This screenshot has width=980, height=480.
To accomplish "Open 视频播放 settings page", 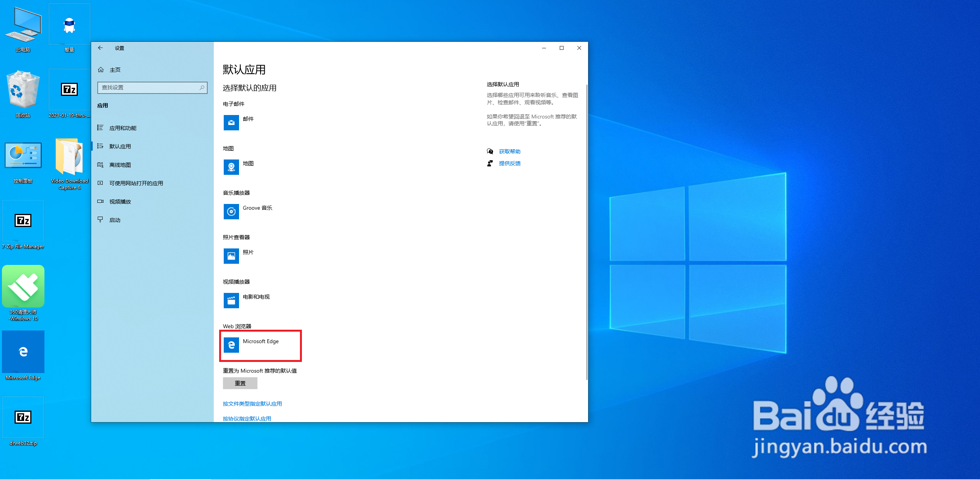I will [120, 202].
